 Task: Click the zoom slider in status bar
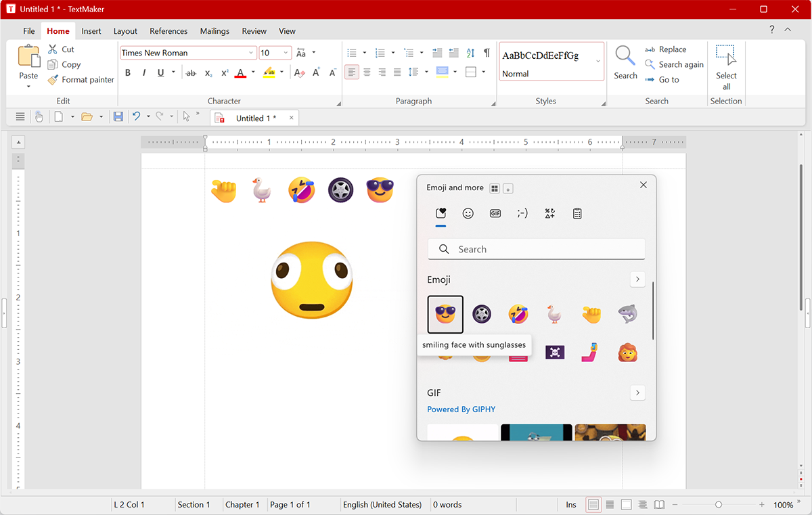click(x=719, y=505)
